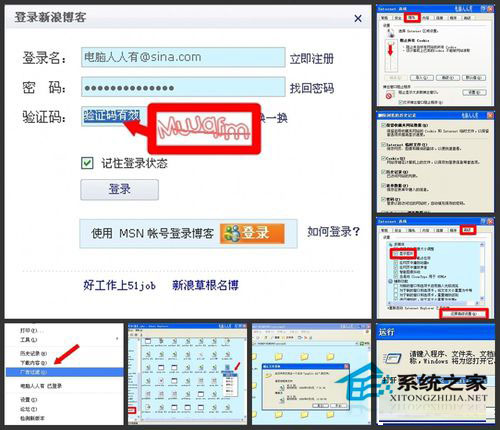This screenshot has height=430, width=500.
Task: Select 论坛(T) in the browser menu
Action: click(29, 409)
